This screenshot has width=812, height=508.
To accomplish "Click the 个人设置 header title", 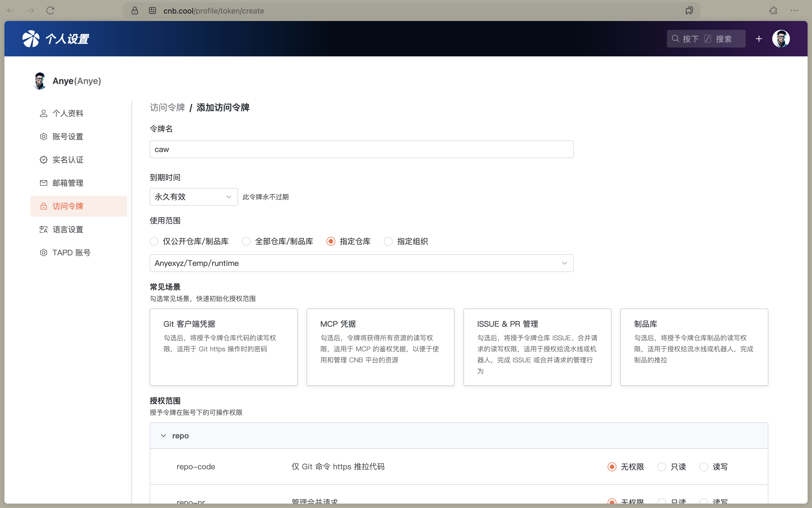I will 67,39.
